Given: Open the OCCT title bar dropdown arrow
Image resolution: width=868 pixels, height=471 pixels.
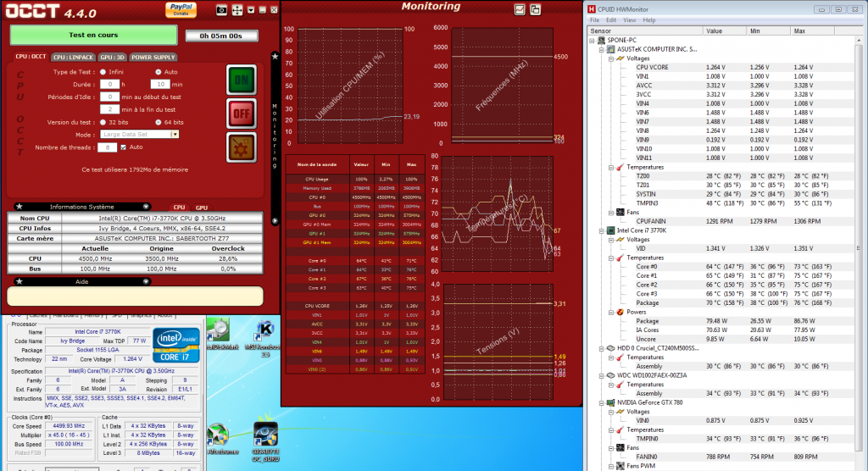Looking at the screenshot, I should [x=251, y=10].
